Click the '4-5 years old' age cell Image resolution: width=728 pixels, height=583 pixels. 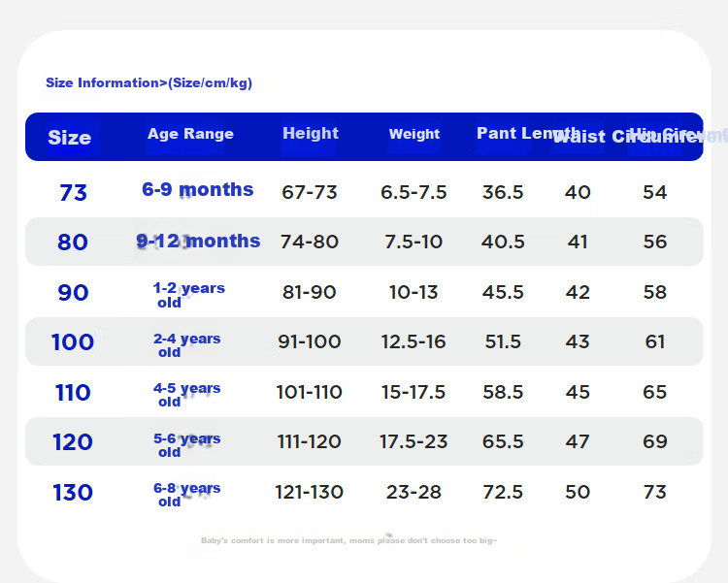click(x=187, y=395)
